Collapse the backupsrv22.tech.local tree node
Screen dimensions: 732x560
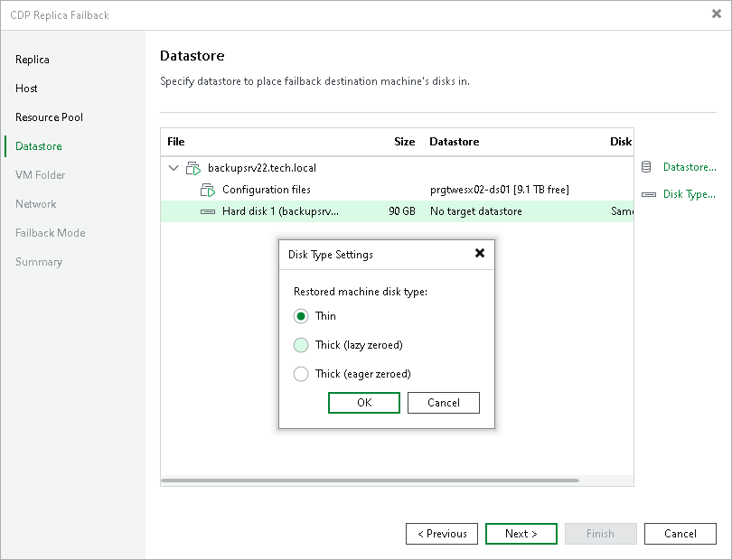[x=174, y=167]
